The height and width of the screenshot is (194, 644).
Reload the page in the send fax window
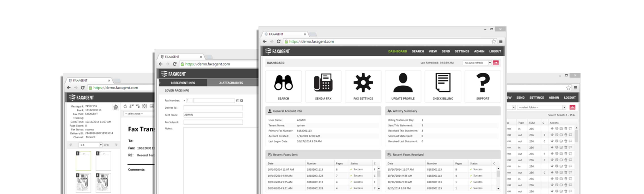pyautogui.click(x=174, y=64)
